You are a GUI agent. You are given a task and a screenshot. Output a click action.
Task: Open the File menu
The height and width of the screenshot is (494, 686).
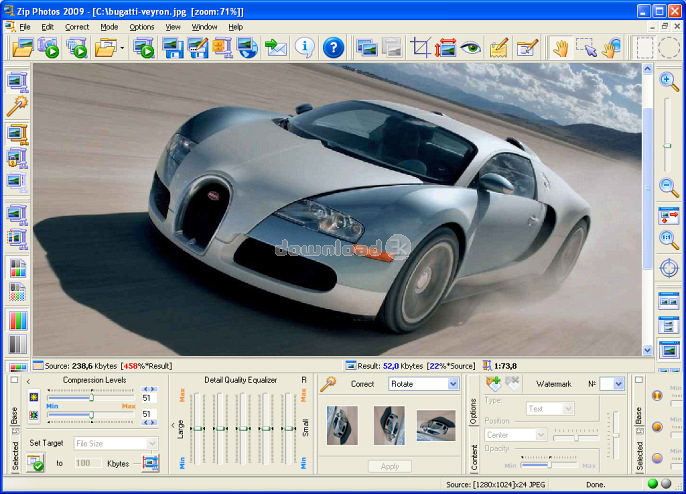(x=24, y=27)
